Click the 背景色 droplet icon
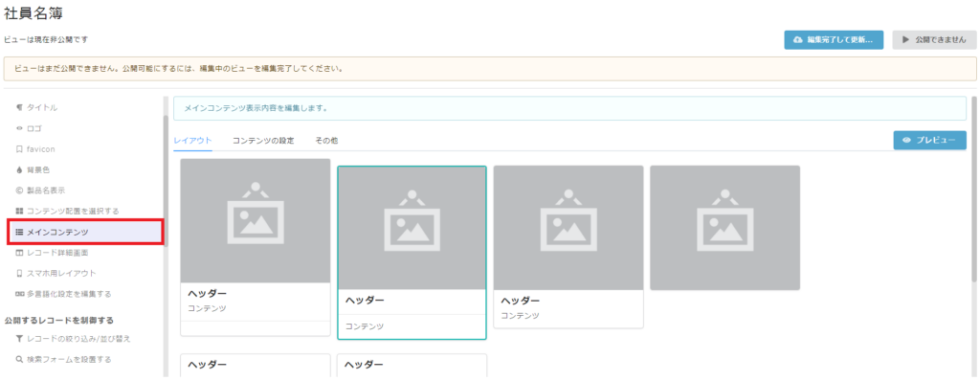 19,169
